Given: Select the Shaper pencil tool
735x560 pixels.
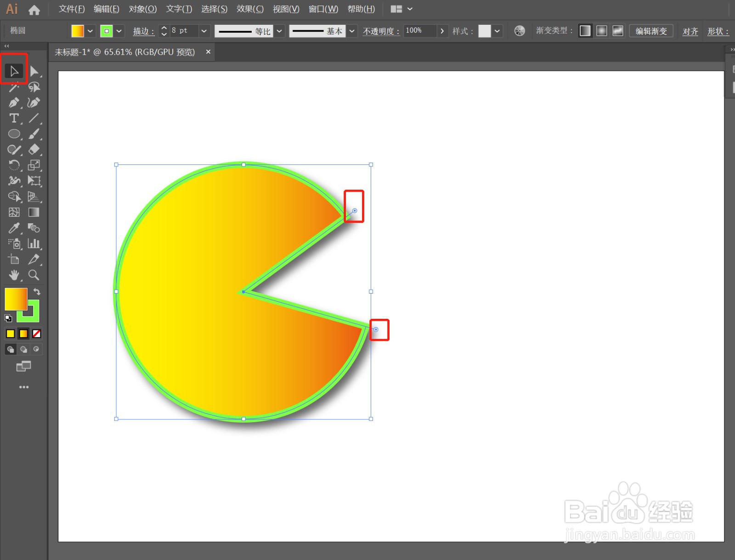Looking at the screenshot, I should pyautogui.click(x=14, y=149).
